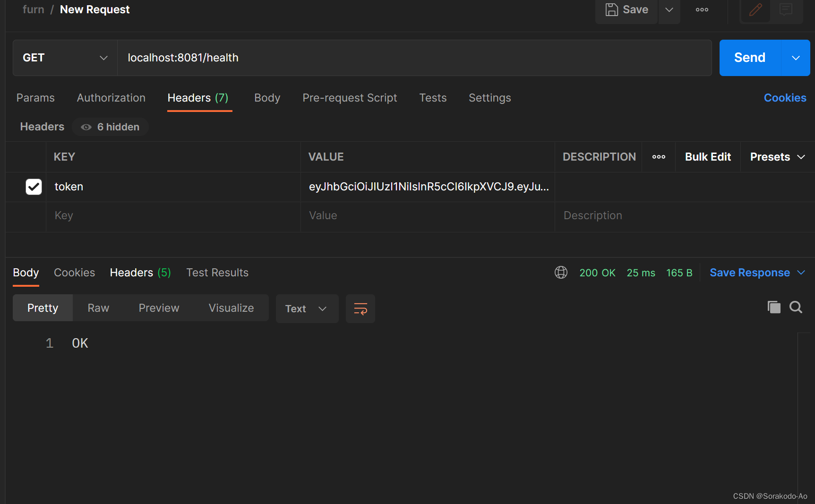The image size is (815, 504).
Task: Open the GET method dropdown
Action: click(x=65, y=57)
